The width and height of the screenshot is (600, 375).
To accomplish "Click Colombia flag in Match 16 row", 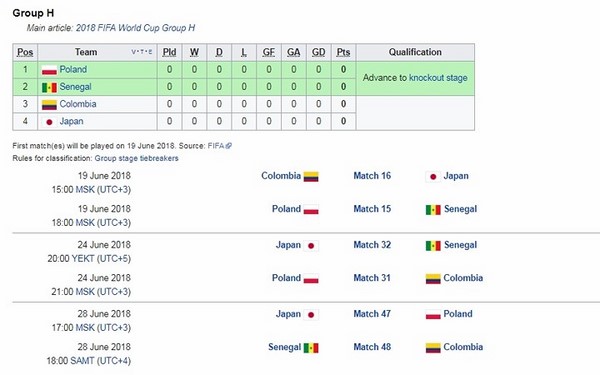I will pos(311,177).
